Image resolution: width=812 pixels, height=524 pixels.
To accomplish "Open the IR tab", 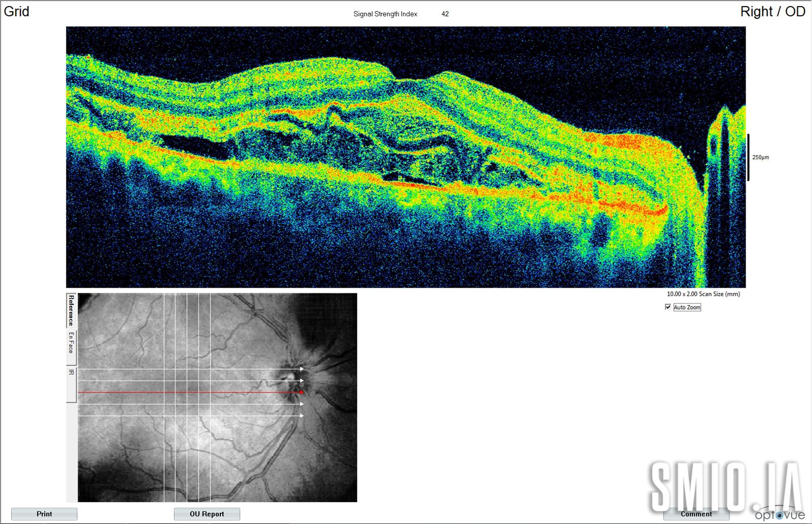I will [x=71, y=373].
